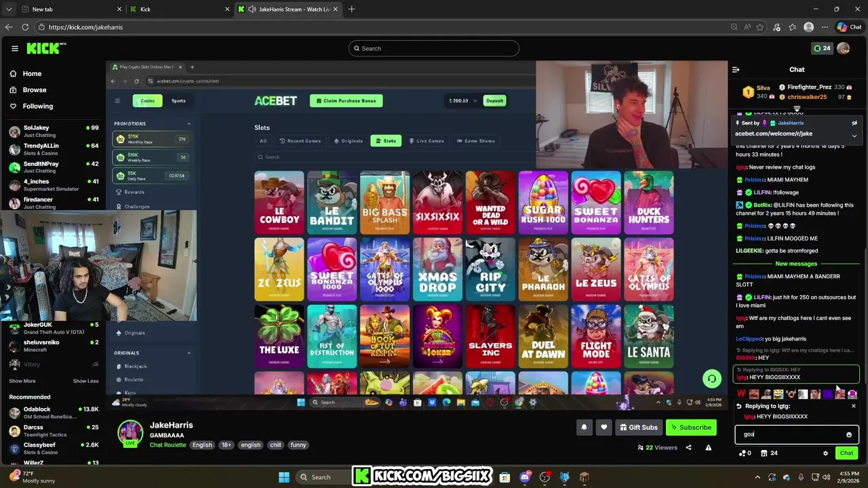Open Browse in sidebar

point(34,89)
